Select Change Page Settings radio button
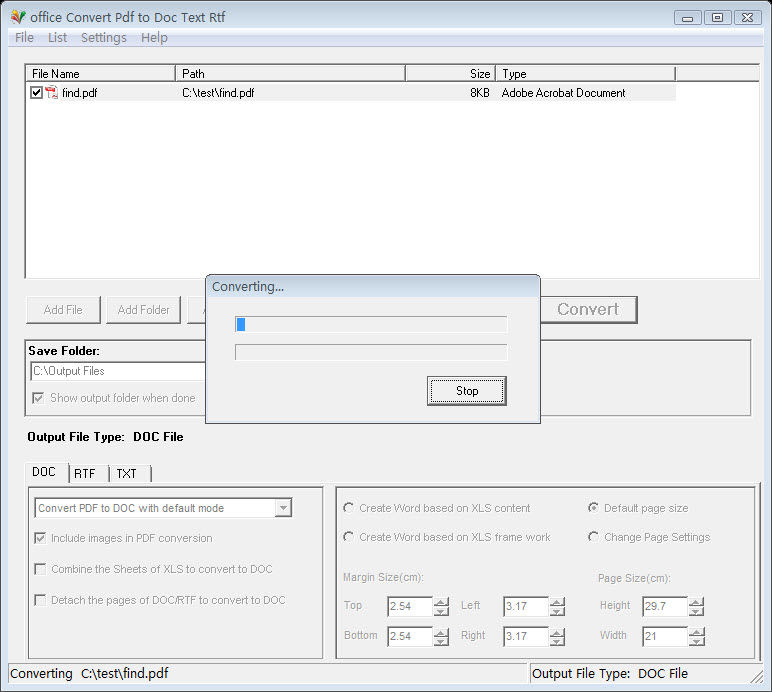Screen dimensions: 772x692 (594, 537)
